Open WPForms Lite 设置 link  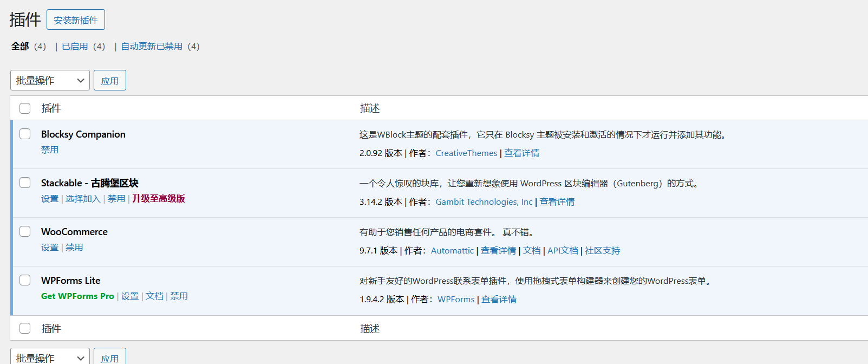[130, 296]
